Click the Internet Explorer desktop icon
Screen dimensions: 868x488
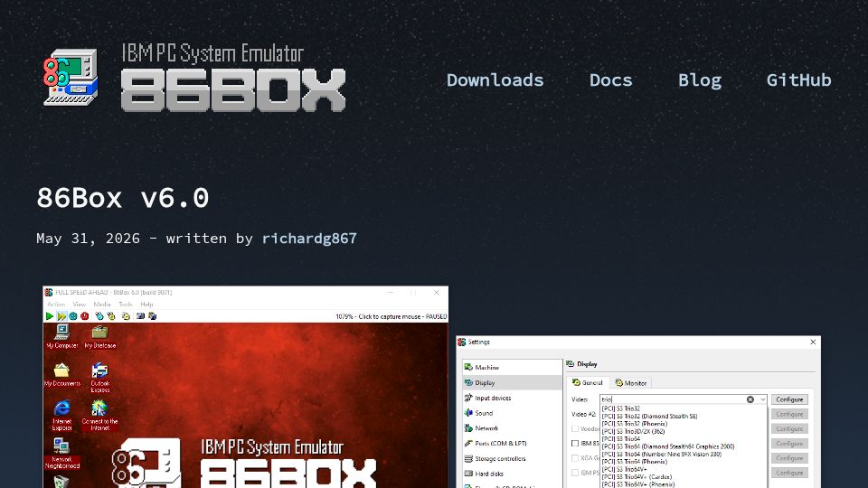(62, 416)
